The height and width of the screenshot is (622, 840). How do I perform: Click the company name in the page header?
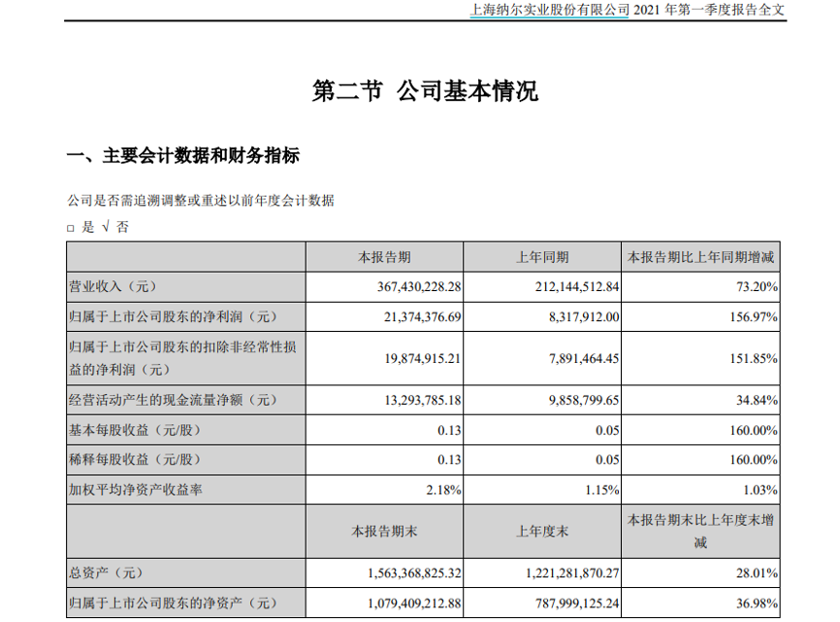click(x=549, y=11)
